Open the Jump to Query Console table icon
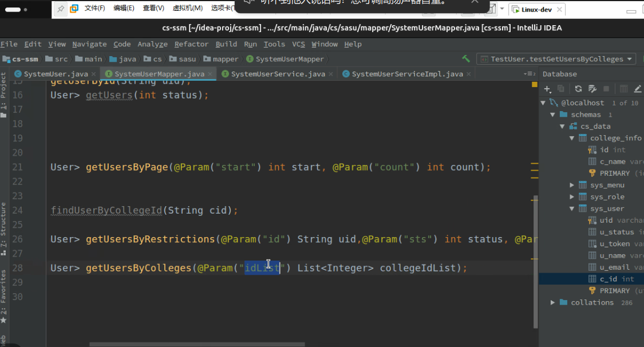 (x=624, y=89)
